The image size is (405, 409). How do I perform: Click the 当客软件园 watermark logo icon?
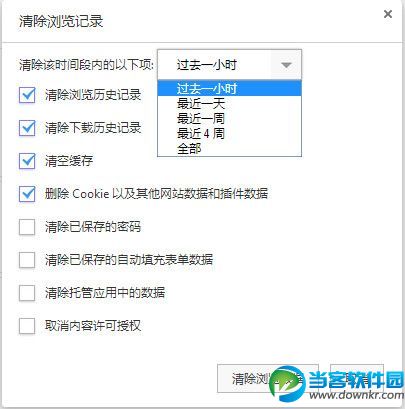287,383
